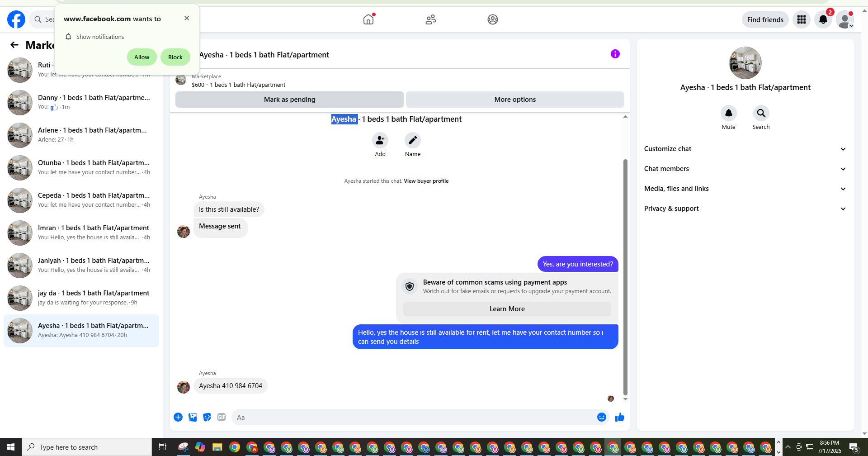Open the Windows Start menu
The height and width of the screenshot is (456, 868).
(11, 447)
